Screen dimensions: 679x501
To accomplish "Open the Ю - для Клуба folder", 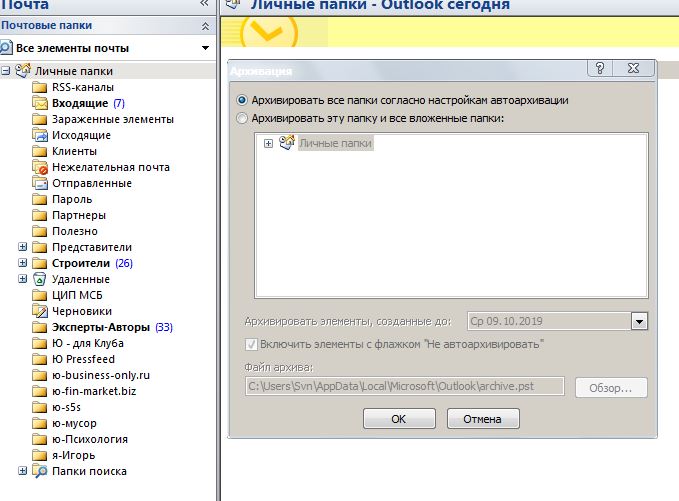I will point(88,343).
